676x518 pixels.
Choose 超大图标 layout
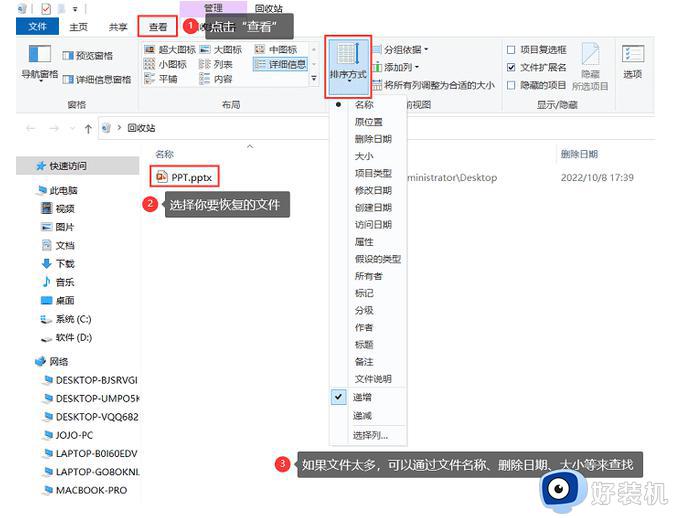(170, 50)
